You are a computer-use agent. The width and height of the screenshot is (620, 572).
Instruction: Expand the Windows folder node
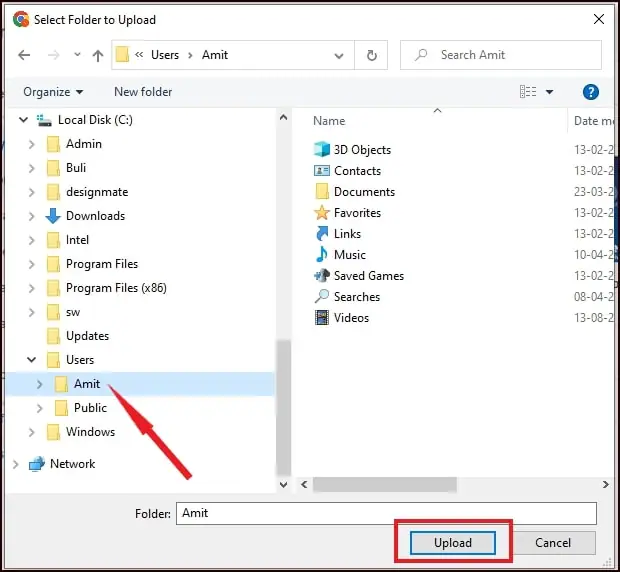pyautogui.click(x=32, y=432)
